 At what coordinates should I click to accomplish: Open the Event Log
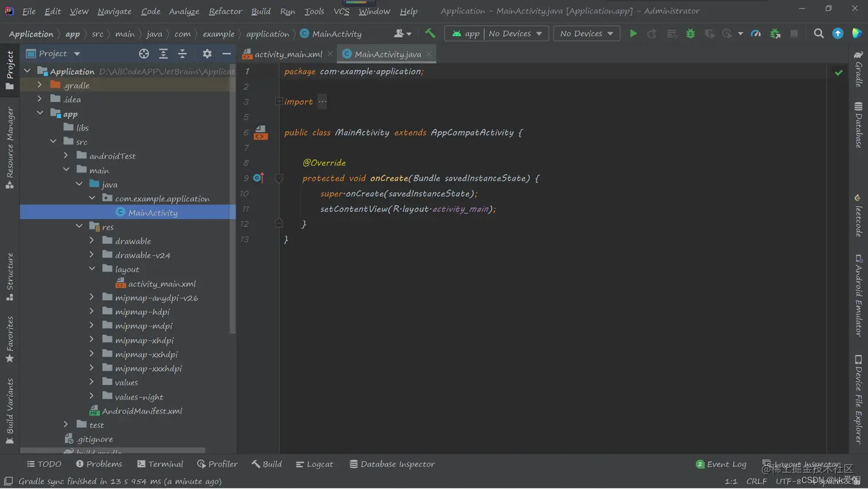721,464
